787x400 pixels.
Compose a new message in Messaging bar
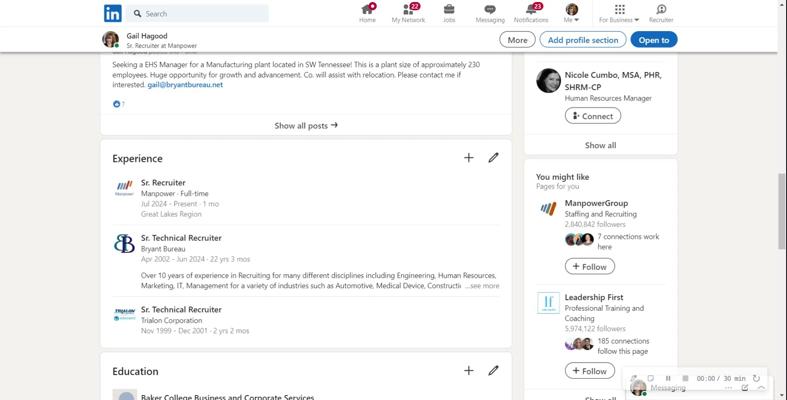(745, 388)
